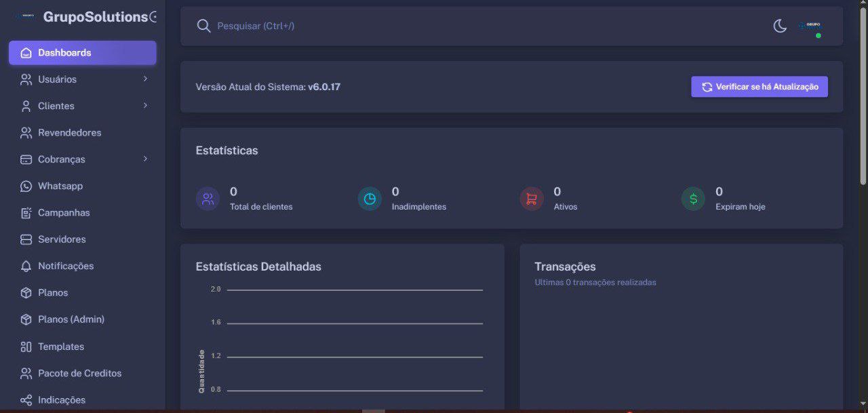Open Pacote de Creditos page

tap(79, 373)
